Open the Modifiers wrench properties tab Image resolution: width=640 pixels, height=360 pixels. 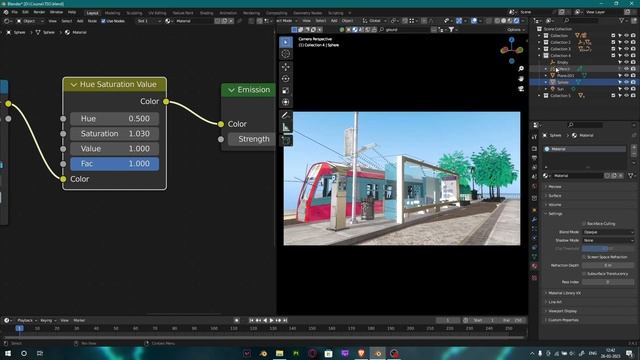(x=534, y=220)
